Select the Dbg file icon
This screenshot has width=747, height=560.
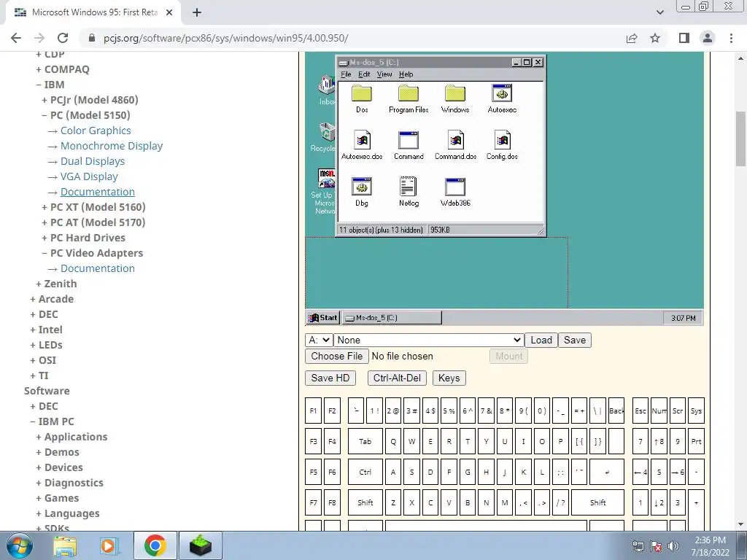point(362,187)
